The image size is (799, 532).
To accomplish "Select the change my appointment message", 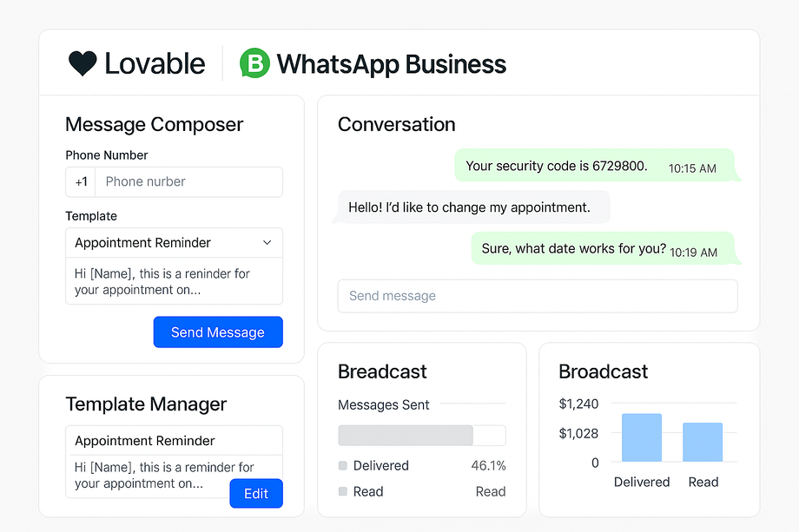I will (x=472, y=207).
